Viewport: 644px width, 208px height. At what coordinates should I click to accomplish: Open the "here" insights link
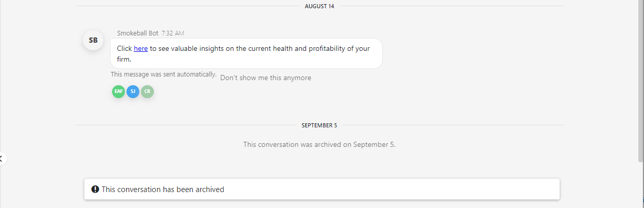(141, 48)
